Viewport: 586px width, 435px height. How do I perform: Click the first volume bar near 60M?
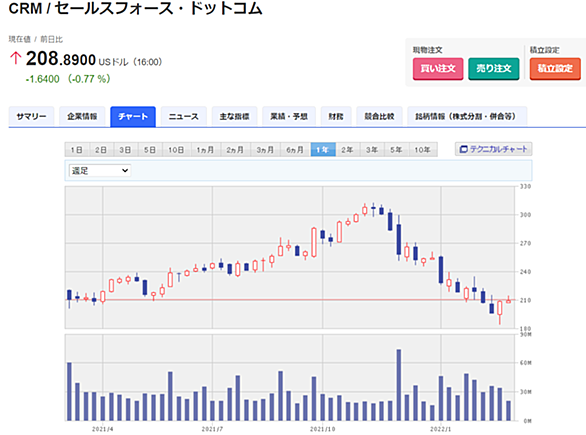tap(69, 392)
